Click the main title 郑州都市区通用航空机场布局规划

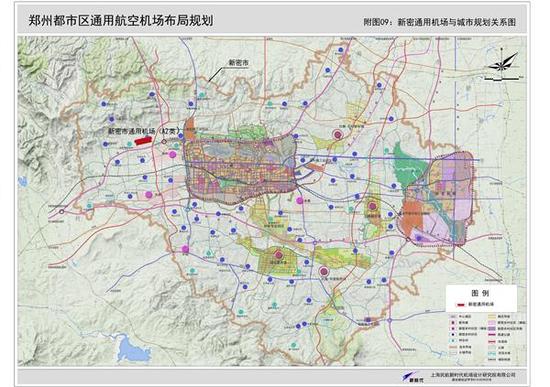point(121,20)
